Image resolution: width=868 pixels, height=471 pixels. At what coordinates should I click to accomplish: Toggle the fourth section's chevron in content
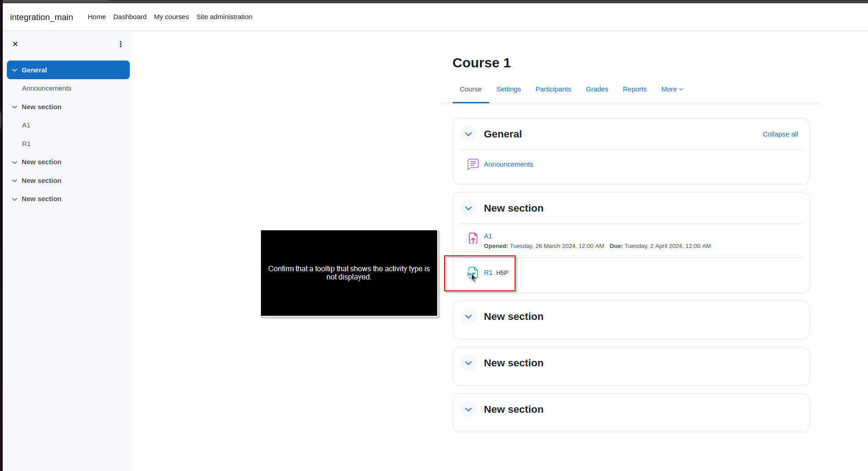[x=468, y=363]
